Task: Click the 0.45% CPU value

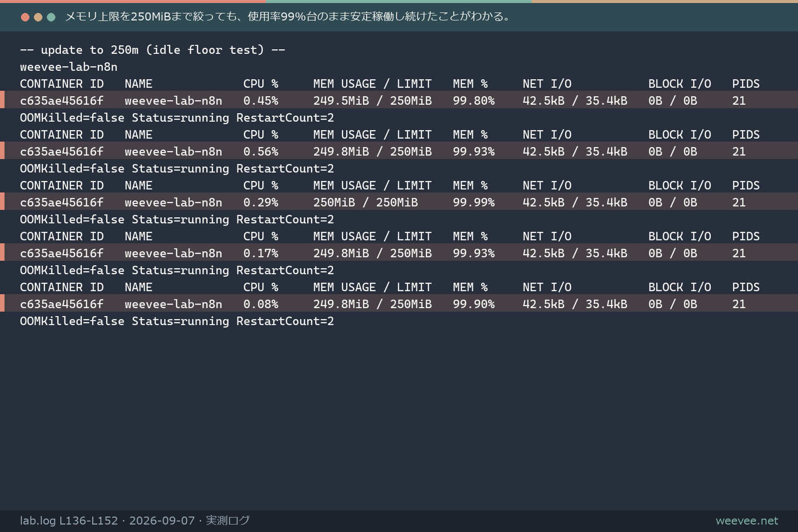Action: pyautogui.click(x=261, y=101)
